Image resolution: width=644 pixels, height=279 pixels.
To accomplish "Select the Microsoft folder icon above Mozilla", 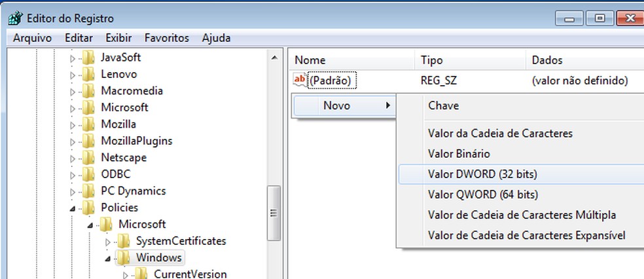I will click(x=88, y=107).
